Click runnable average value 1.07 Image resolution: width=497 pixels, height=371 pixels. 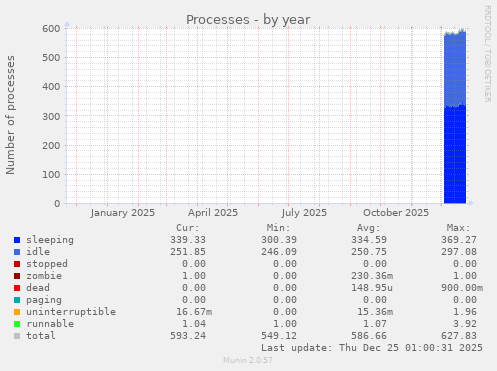375,324
